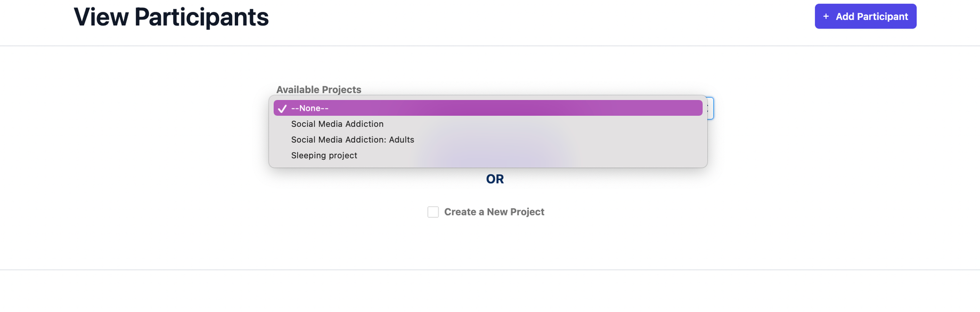Image resolution: width=980 pixels, height=312 pixels.
Task: Click the plus icon on Add Participant
Action: point(826,17)
